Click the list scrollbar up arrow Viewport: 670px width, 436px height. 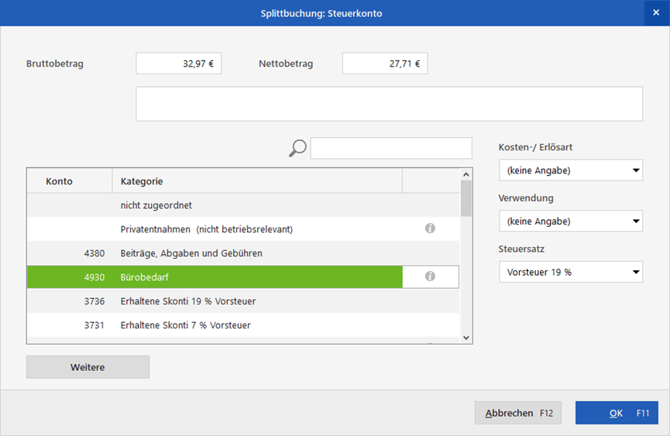coord(466,174)
